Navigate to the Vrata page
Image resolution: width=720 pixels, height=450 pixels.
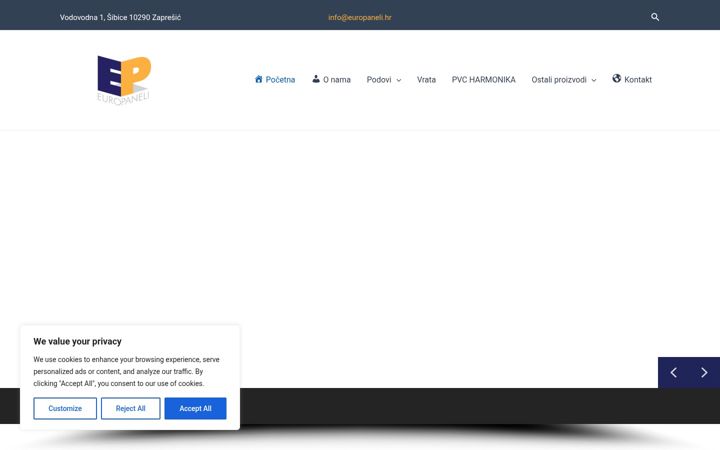[x=426, y=79]
